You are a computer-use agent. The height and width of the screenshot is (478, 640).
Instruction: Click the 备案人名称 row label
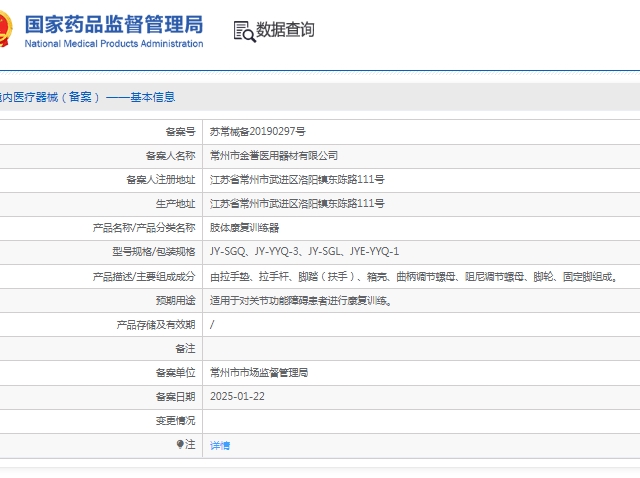pos(171,156)
